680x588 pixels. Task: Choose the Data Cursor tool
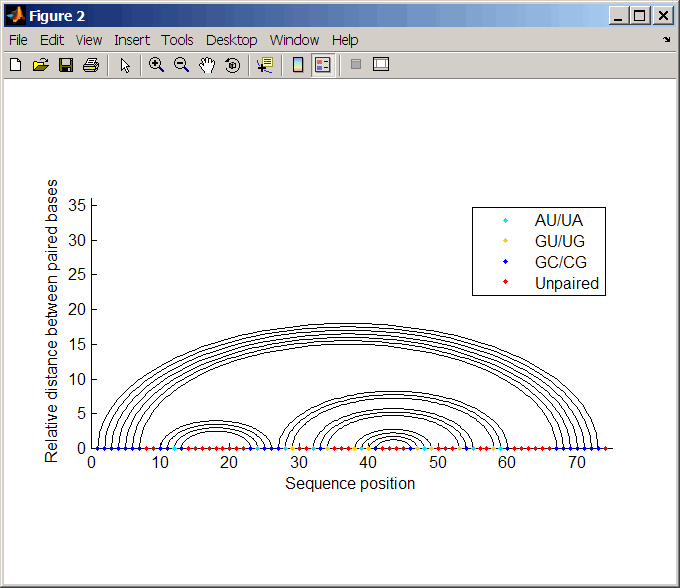tap(264, 65)
